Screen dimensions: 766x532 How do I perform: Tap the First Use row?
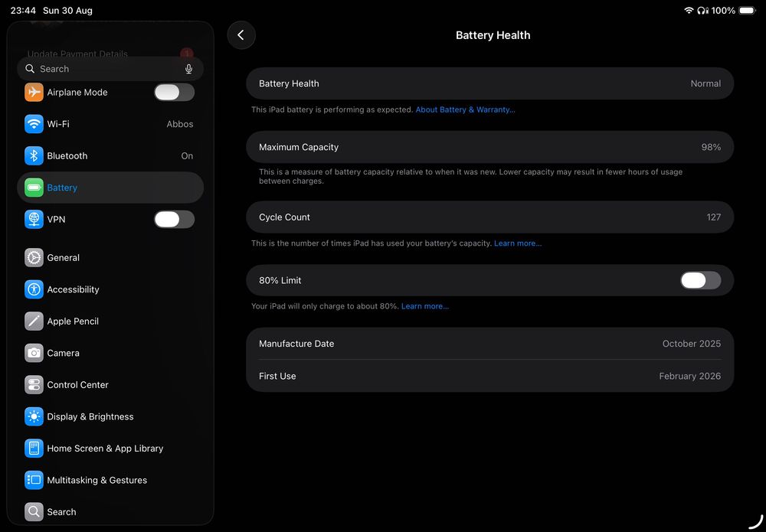tap(490, 376)
